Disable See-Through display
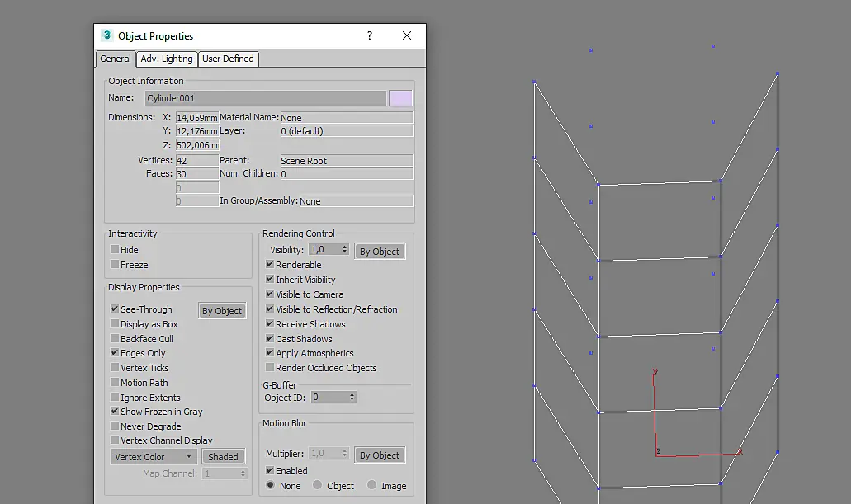851x504 pixels. [x=115, y=309]
